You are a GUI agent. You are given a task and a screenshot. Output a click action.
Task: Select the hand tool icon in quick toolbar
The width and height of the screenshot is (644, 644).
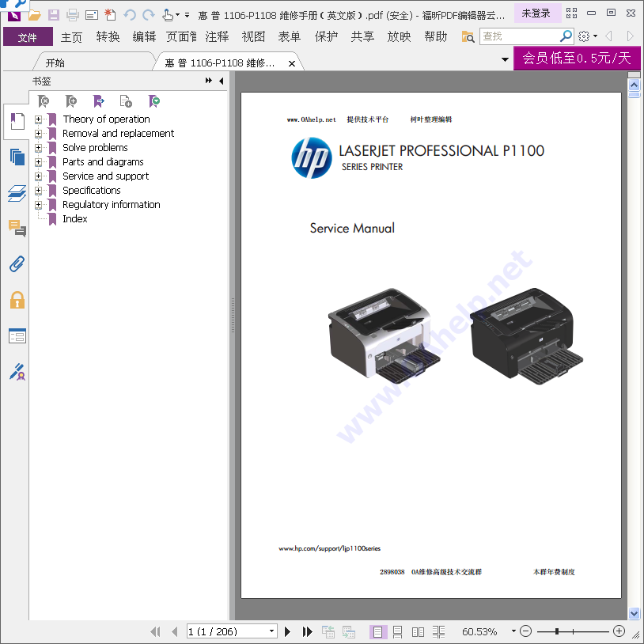pyautogui.click(x=167, y=16)
